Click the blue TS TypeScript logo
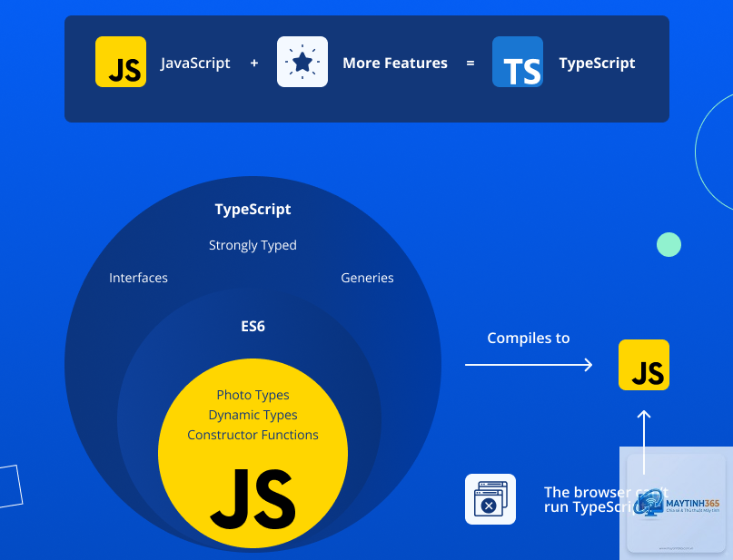733x560 pixels. (x=518, y=62)
